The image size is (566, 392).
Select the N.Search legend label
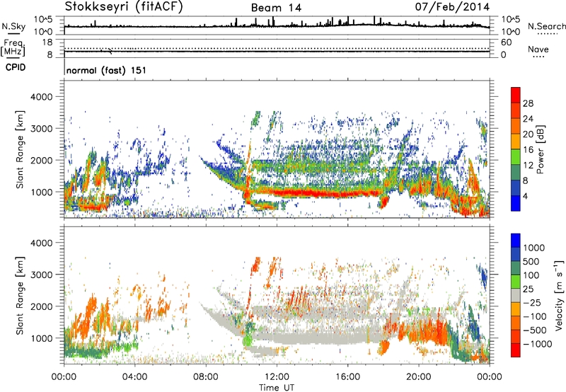(x=546, y=26)
